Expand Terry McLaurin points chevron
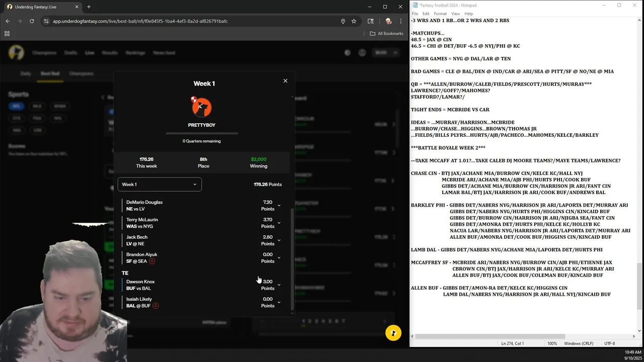Screen dimensions: 644x362 279,223
